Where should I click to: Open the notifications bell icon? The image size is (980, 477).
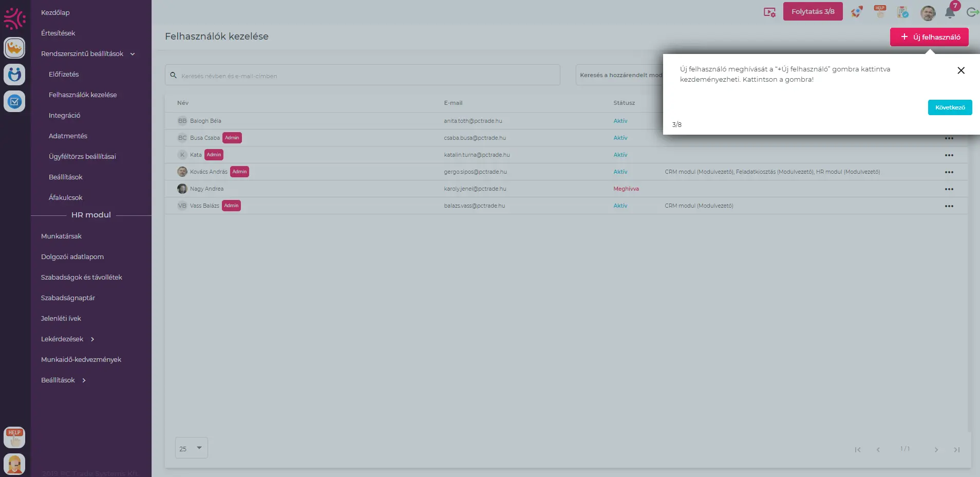(950, 13)
